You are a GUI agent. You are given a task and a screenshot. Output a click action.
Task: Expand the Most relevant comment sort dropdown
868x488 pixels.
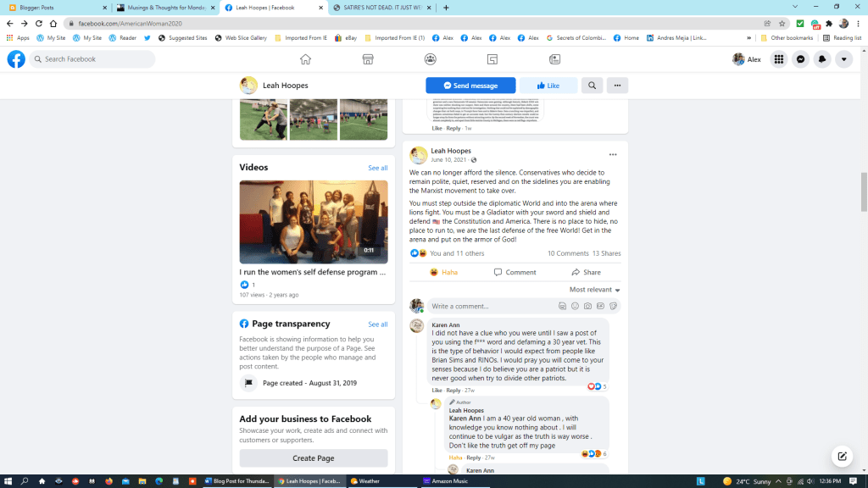click(594, 290)
